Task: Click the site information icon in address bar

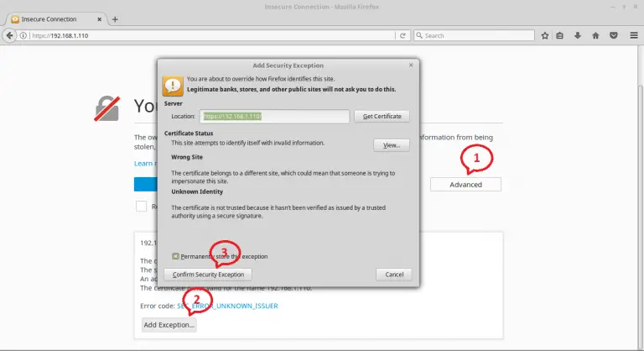Action: [x=25, y=36]
